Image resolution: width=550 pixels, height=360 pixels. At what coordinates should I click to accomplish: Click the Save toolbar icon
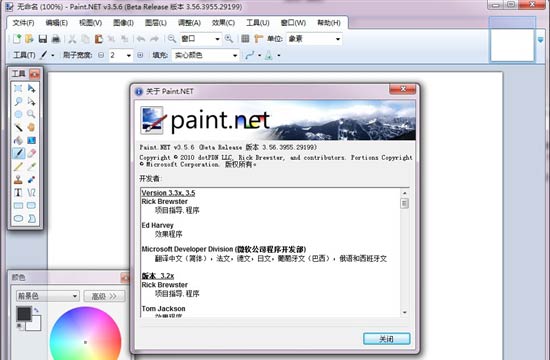pyautogui.click(x=43, y=39)
